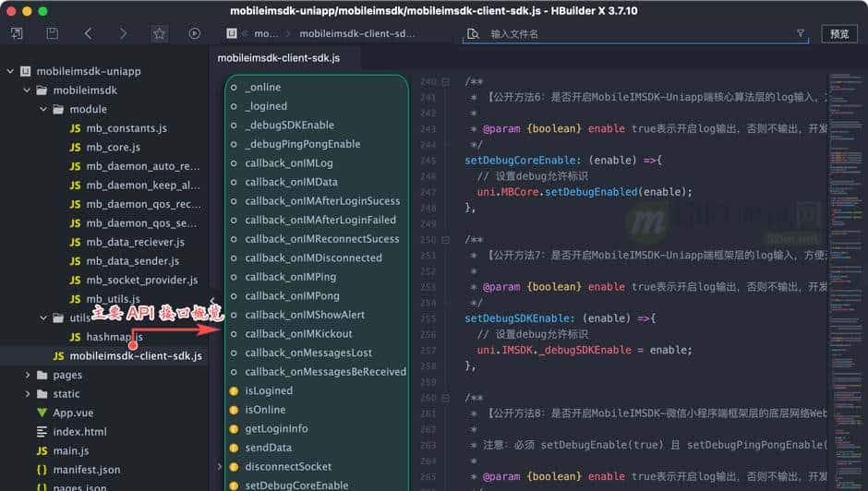Jump to callback_onIMData outline entry
The width and height of the screenshot is (868, 491).
click(x=291, y=182)
